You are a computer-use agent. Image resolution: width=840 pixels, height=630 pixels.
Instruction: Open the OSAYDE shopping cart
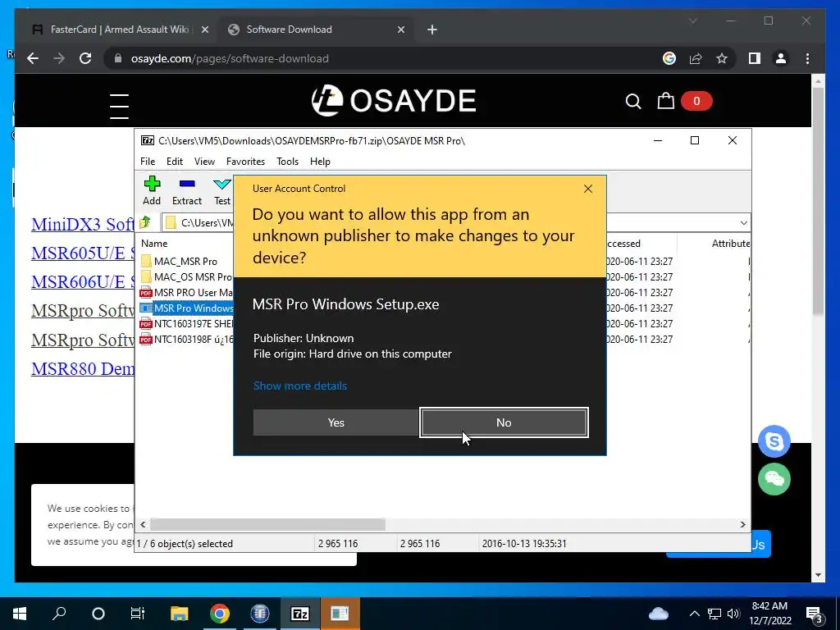point(666,101)
